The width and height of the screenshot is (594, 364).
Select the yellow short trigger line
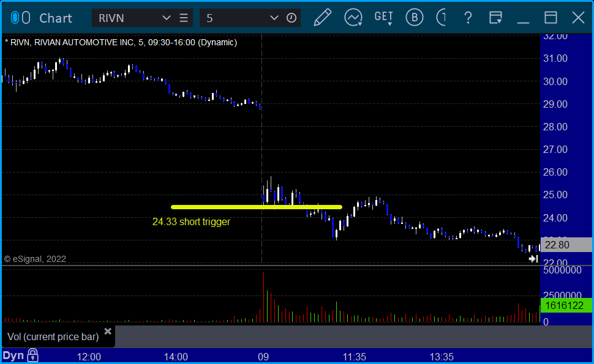pos(257,207)
